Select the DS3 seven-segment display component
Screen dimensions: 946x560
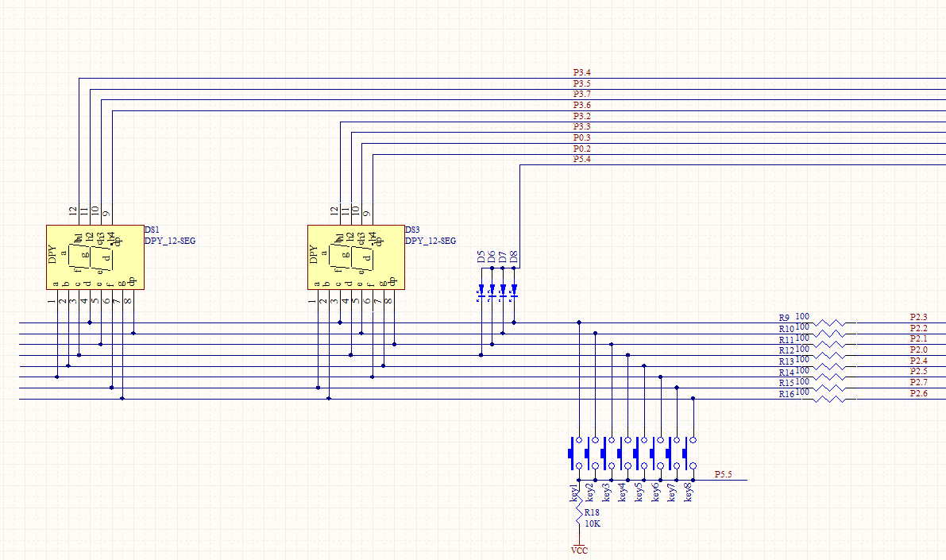(356, 257)
